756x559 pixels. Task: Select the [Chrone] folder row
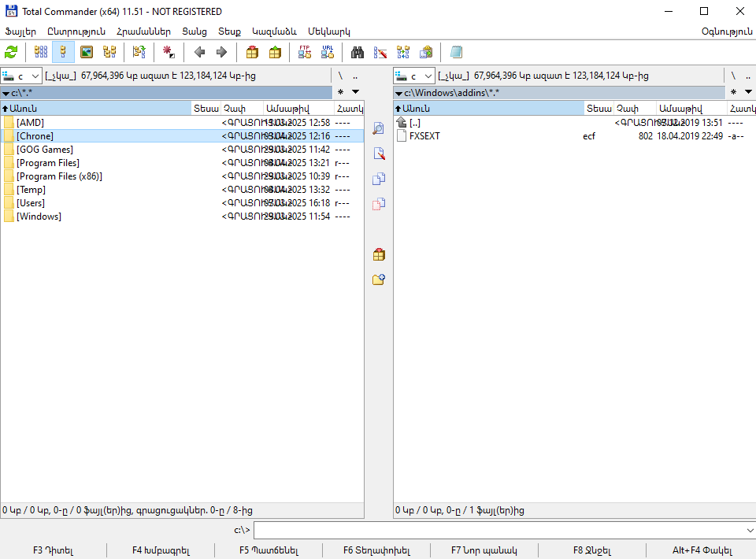coord(182,136)
